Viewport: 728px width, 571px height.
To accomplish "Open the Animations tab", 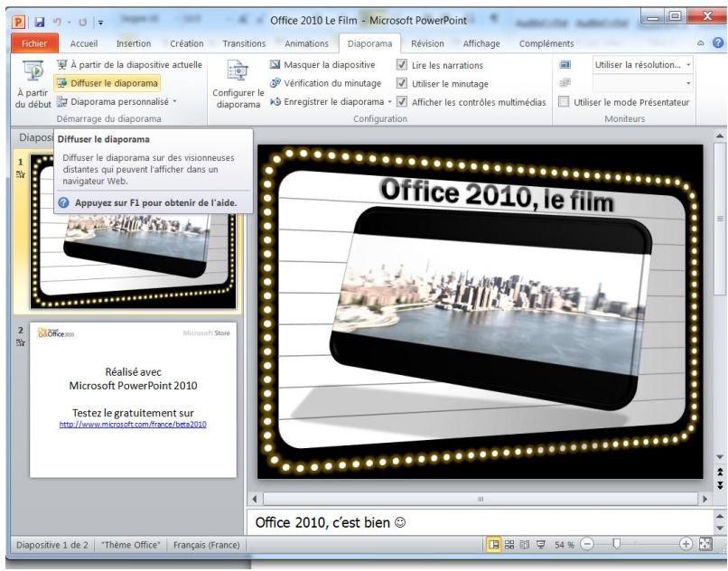I will (306, 43).
